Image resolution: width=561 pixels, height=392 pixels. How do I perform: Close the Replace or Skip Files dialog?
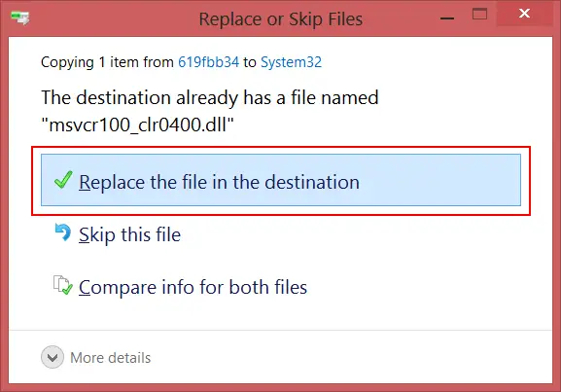click(x=524, y=14)
